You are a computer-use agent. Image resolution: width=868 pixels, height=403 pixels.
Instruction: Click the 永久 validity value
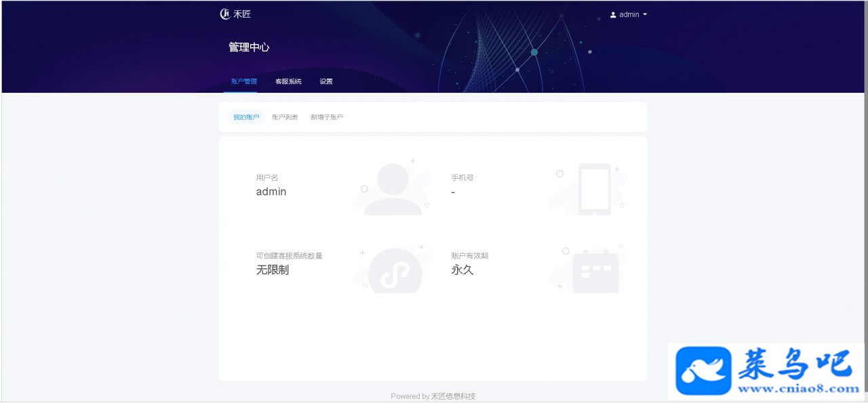coord(462,270)
